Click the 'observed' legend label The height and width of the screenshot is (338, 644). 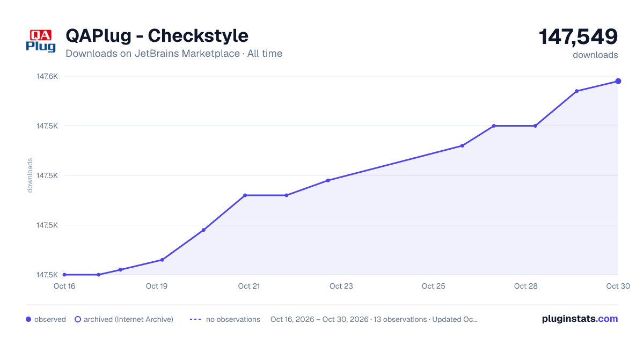coord(50,319)
